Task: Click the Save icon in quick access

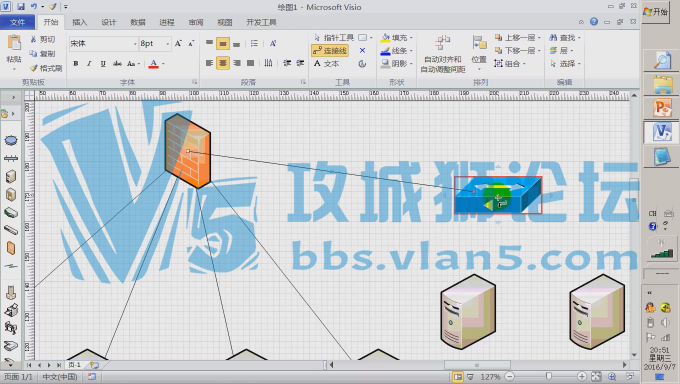Action: coord(21,7)
